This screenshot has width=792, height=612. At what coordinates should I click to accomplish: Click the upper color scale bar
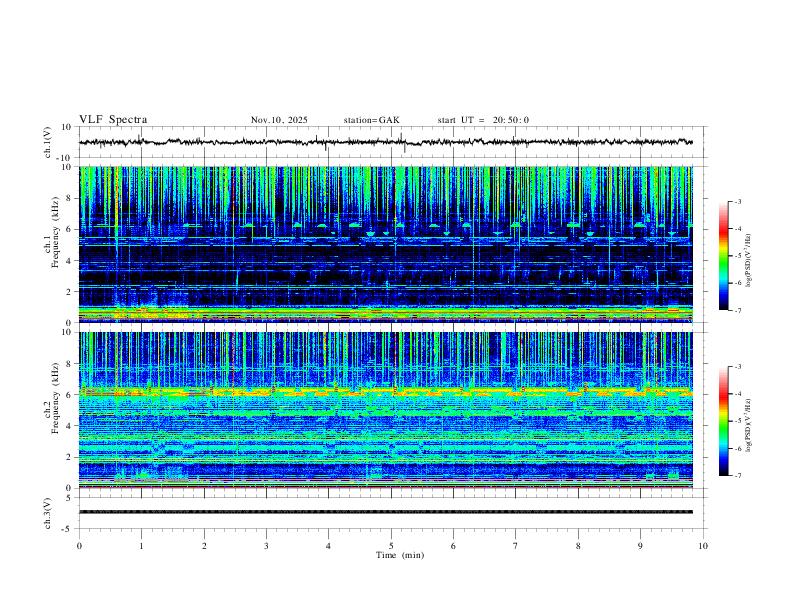[724, 256]
